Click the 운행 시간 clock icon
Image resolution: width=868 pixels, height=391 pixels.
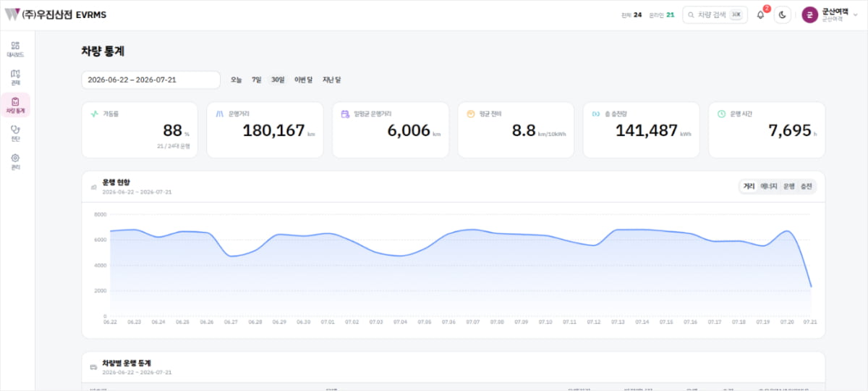point(721,114)
